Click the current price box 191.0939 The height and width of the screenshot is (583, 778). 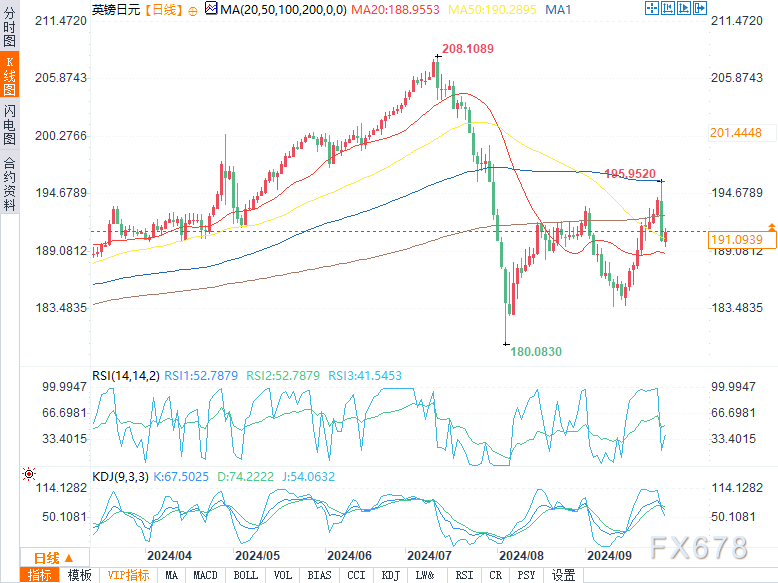742,240
